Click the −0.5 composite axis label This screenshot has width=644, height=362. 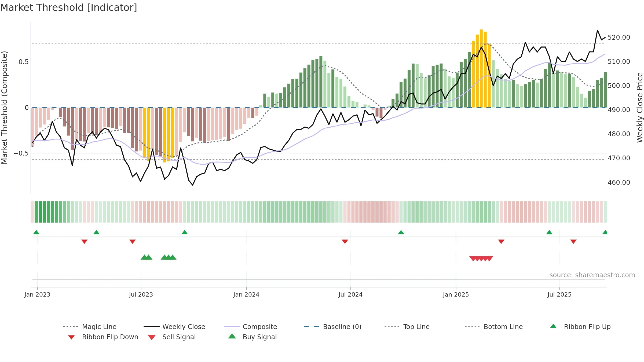click(x=21, y=153)
